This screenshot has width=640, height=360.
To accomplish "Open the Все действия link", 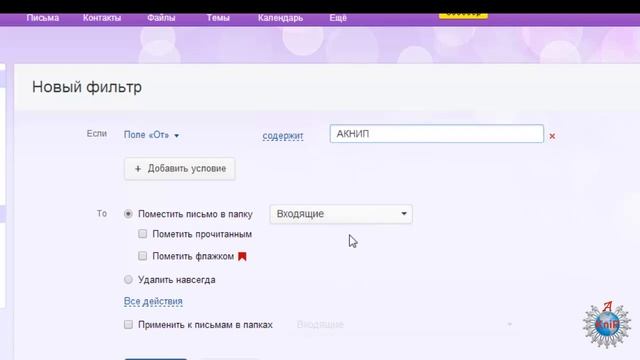I will tap(153, 301).
